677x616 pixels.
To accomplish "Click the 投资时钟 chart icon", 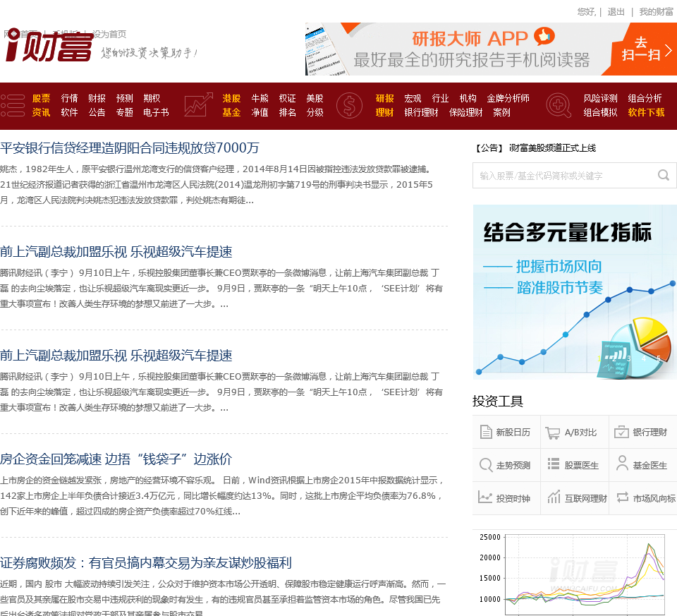I will point(485,497).
